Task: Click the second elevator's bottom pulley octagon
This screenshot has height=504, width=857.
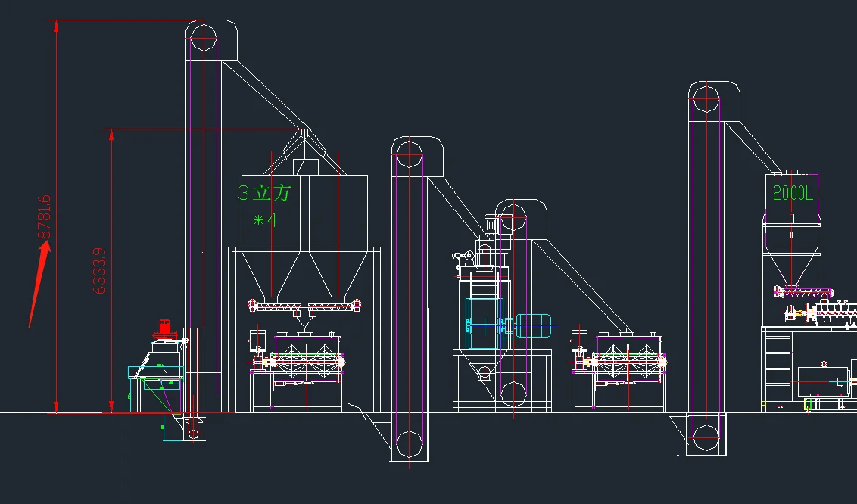Action: point(410,441)
